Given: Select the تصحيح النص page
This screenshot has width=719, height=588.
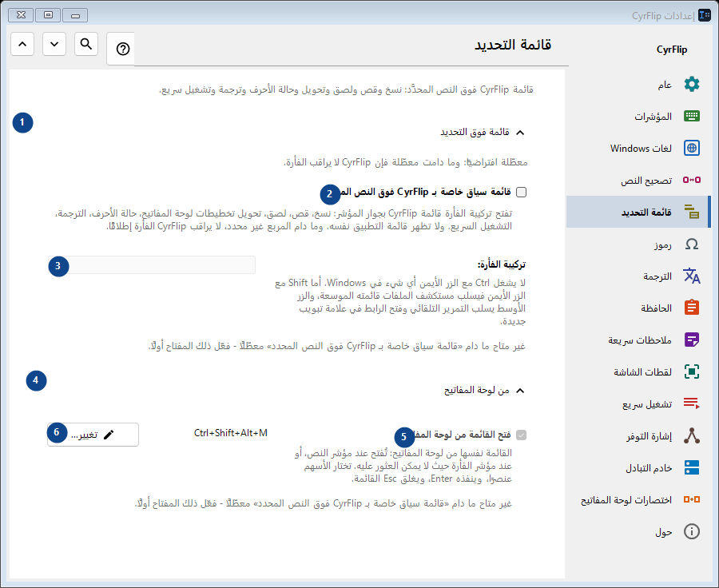Looking at the screenshot, I should pyautogui.click(x=638, y=180).
